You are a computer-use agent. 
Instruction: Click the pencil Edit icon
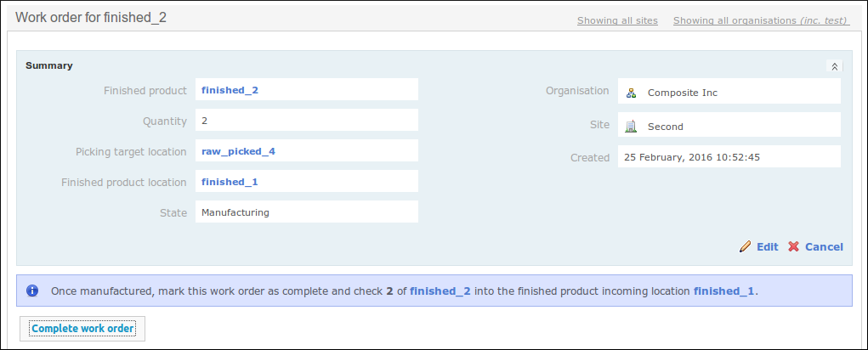tap(745, 246)
